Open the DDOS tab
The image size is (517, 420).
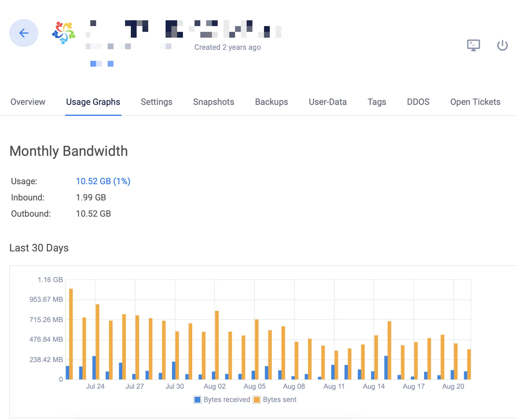418,102
